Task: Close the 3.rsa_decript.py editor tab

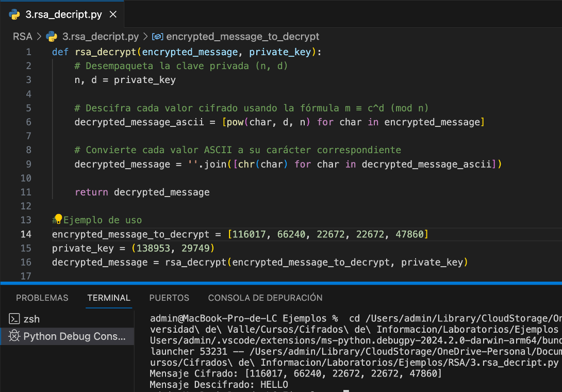Action: [113, 14]
